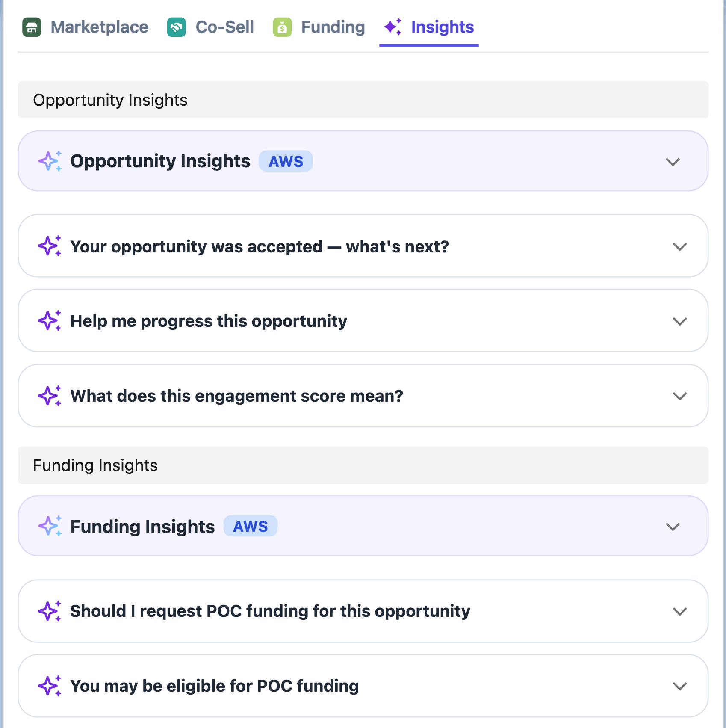Click the Insights sparkle tab icon
This screenshot has height=728, width=726.
(x=393, y=27)
